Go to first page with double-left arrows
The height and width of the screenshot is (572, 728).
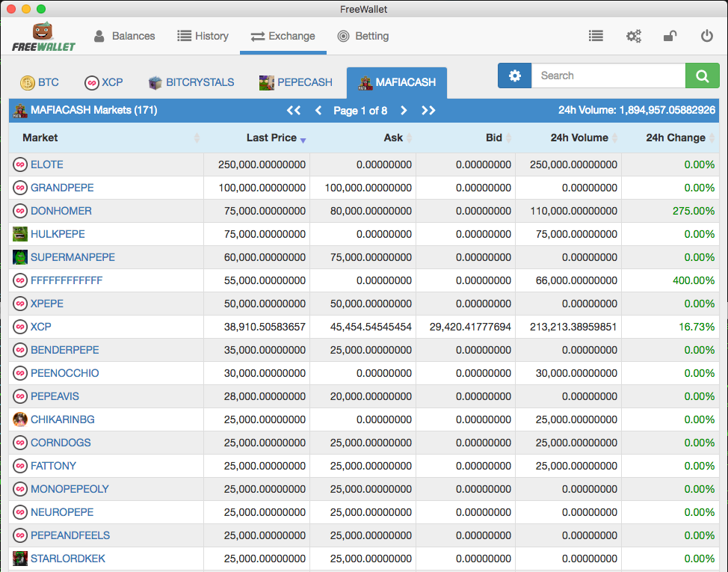tap(294, 111)
